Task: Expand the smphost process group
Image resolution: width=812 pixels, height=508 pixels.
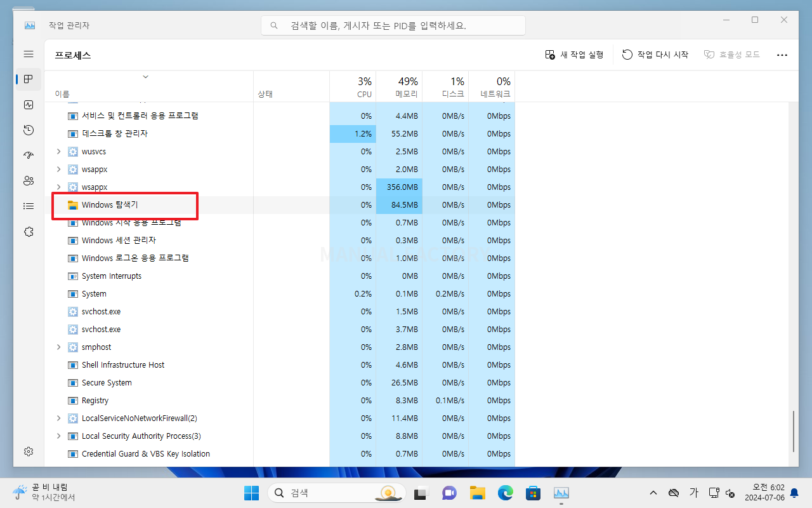Action: tap(59, 347)
